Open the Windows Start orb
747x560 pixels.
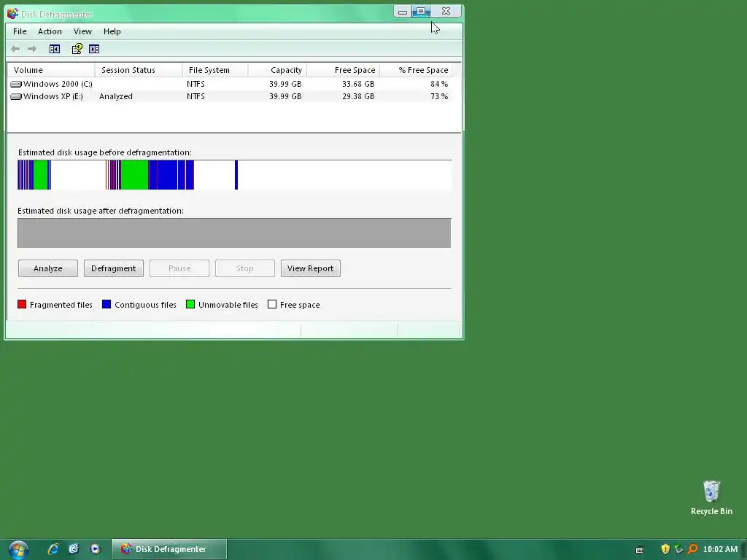pyautogui.click(x=18, y=550)
